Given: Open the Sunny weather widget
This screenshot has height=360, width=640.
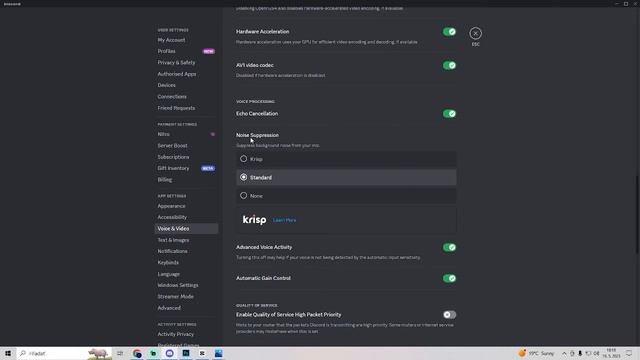Looking at the screenshot, I should (536, 353).
